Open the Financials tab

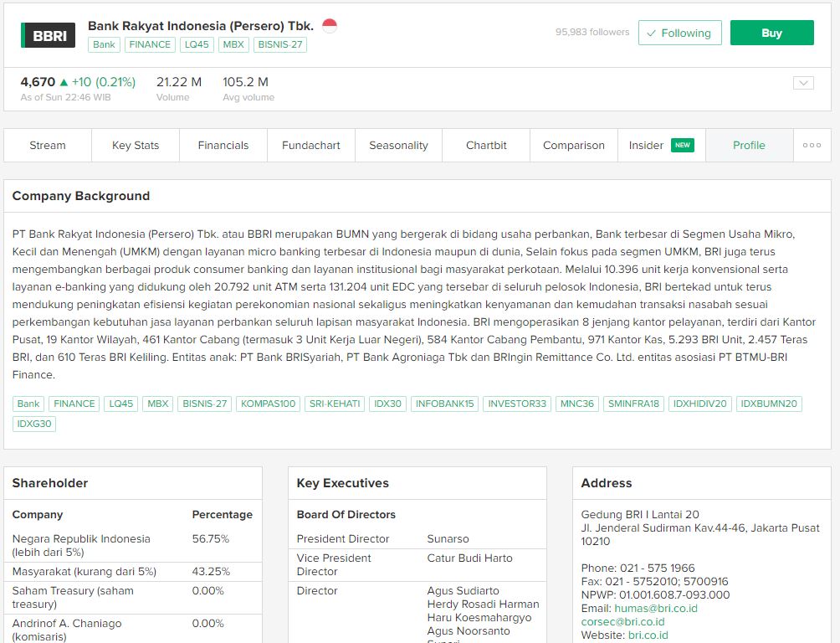tap(223, 146)
